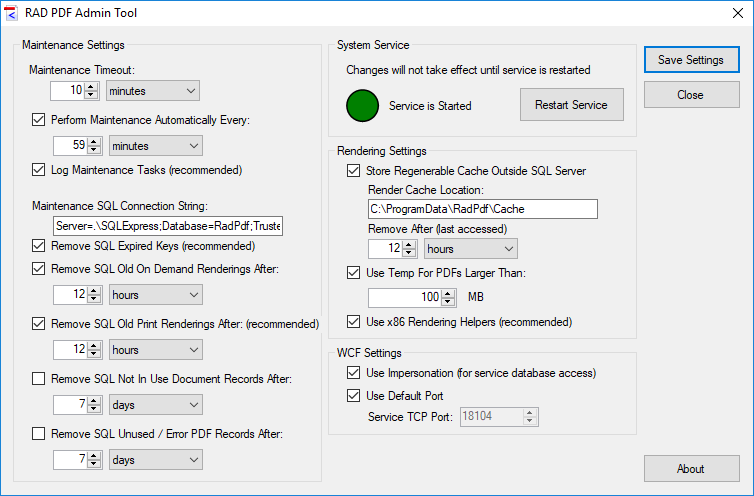Screen dimensions: 754x496
Task: Click Maintenance SQL Connection String field
Action: [x=168, y=226]
